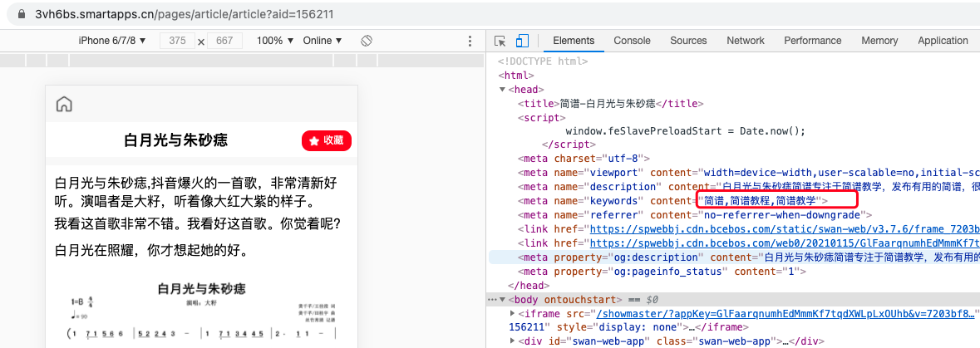This screenshot has width=980, height=348.
Task: Click the three dots beside body element
Action: 493,299
